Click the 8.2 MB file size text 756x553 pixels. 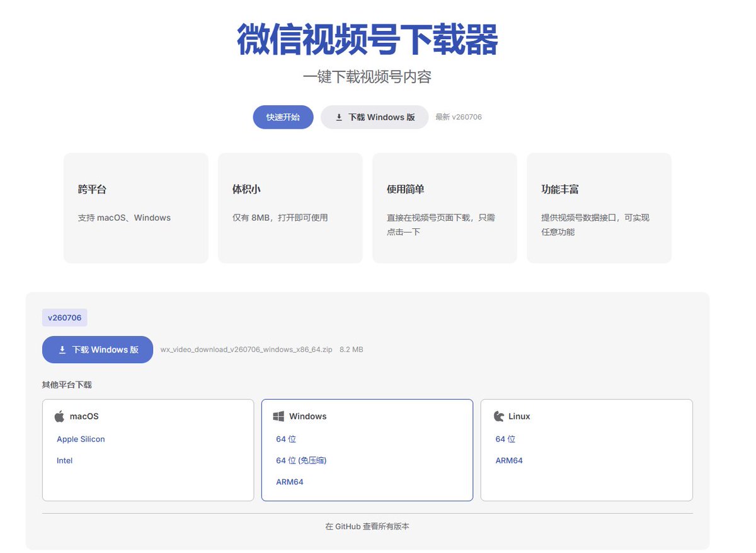click(351, 349)
